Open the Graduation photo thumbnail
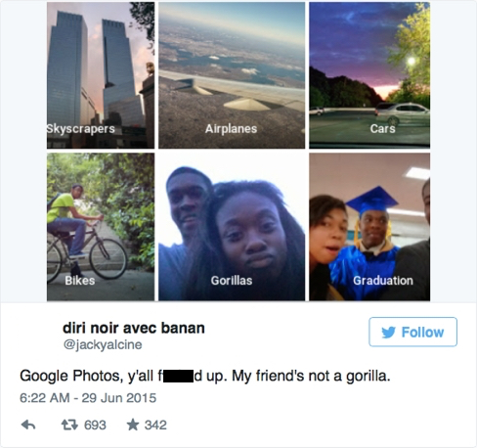Viewport: 477px width, 448px height. pos(369,227)
